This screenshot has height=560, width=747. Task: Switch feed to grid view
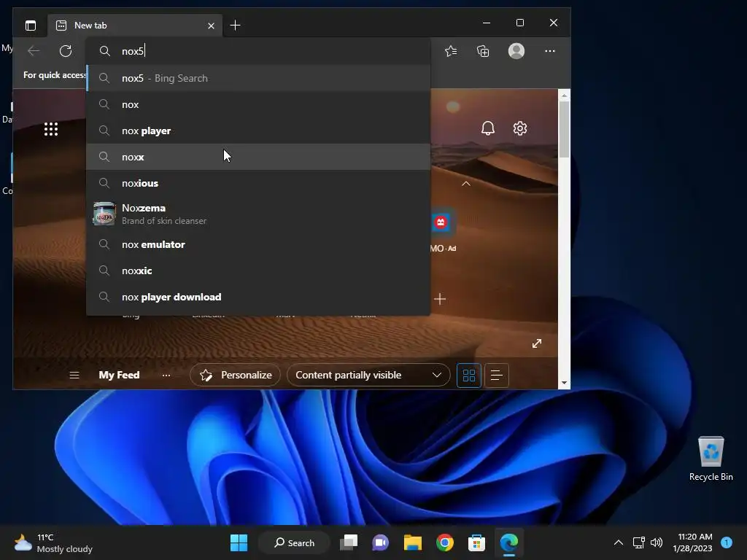pyautogui.click(x=469, y=376)
